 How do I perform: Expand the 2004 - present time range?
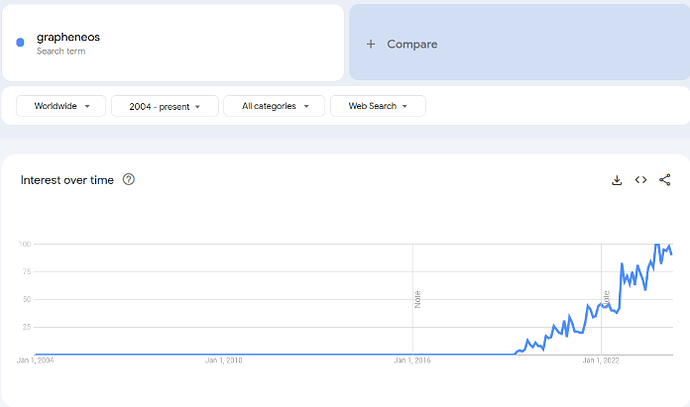(x=164, y=106)
